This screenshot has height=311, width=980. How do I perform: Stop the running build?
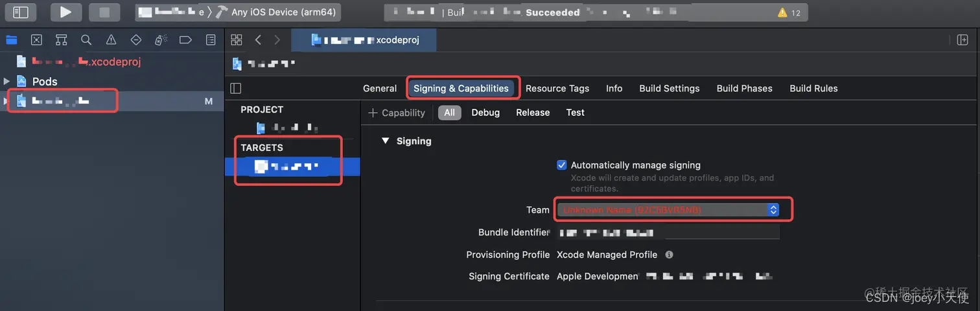coord(104,12)
